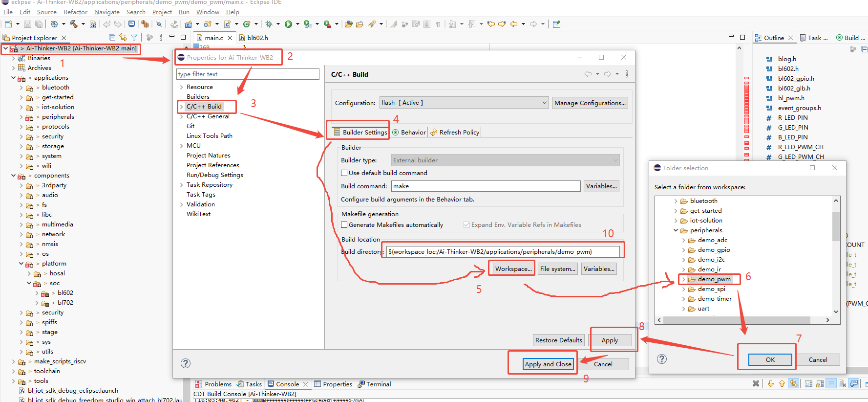Click the Back navigation arrow in toolbar
Viewport: 868px width, 402px height.
(514, 24)
